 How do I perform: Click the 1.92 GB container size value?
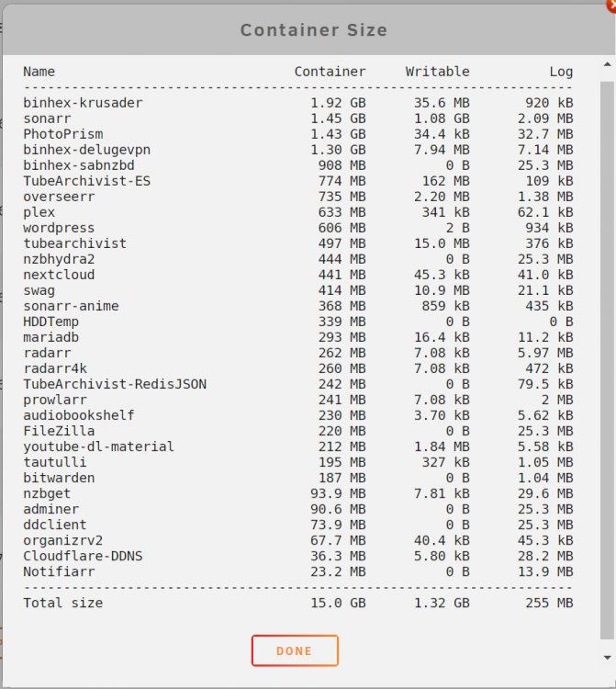(x=338, y=103)
